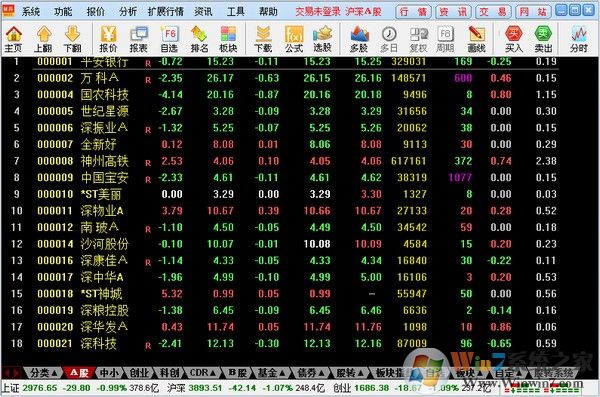Expand the 债券▲ tab list
Image resolution: width=600 pixels, height=397 pixels.
tap(311, 372)
